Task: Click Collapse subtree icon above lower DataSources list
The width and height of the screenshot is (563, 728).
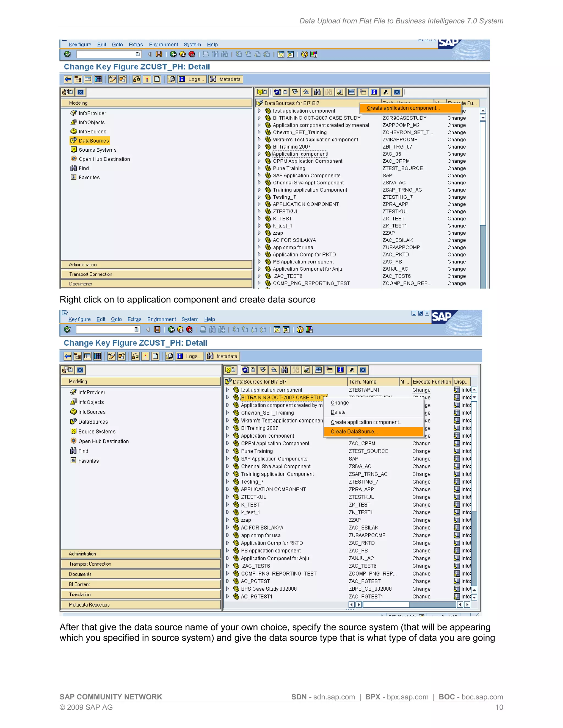Action: [x=274, y=370]
